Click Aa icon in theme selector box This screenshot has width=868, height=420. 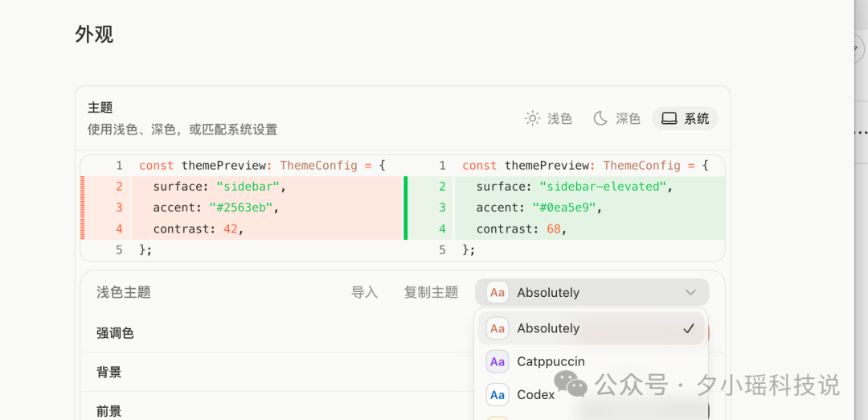[x=497, y=293]
